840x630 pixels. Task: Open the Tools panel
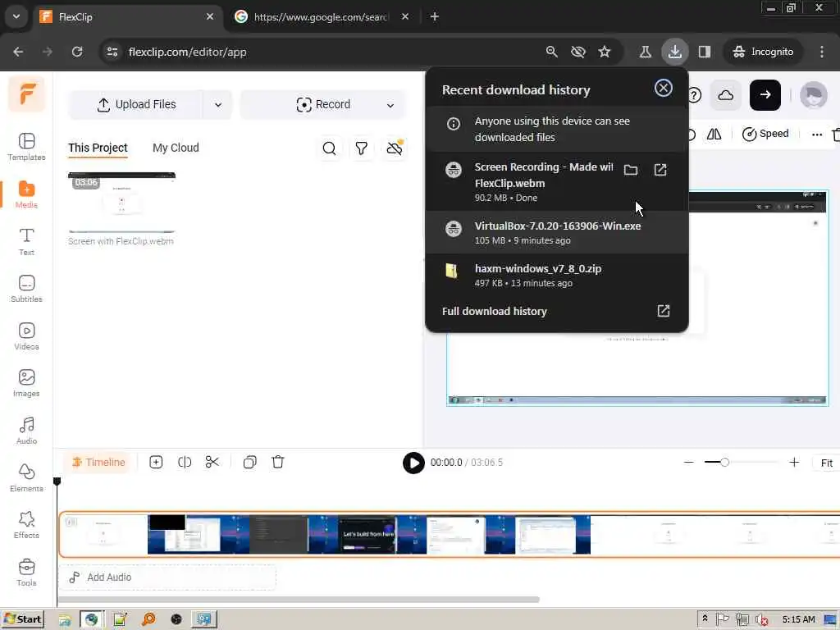pos(26,573)
